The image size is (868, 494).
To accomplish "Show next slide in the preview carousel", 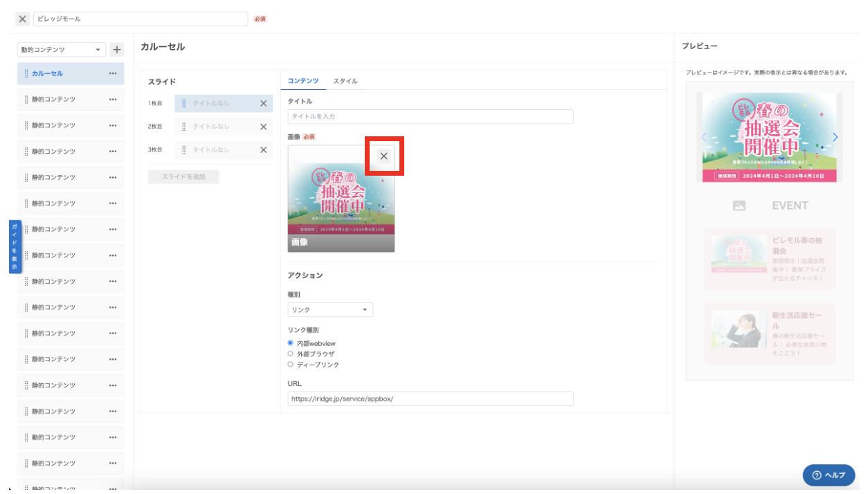I will tap(835, 137).
